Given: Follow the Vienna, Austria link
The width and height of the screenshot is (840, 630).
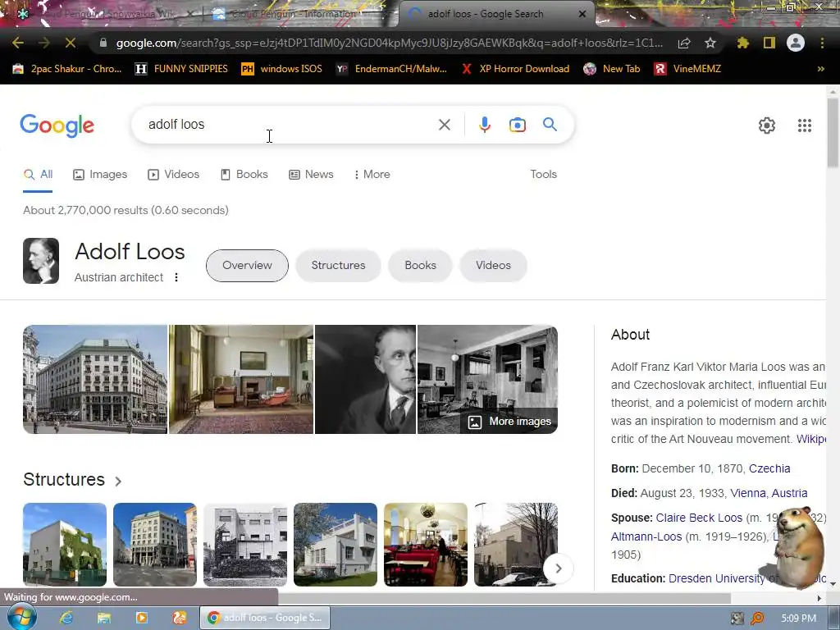Looking at the screenshot, I should tap(769, 493).
